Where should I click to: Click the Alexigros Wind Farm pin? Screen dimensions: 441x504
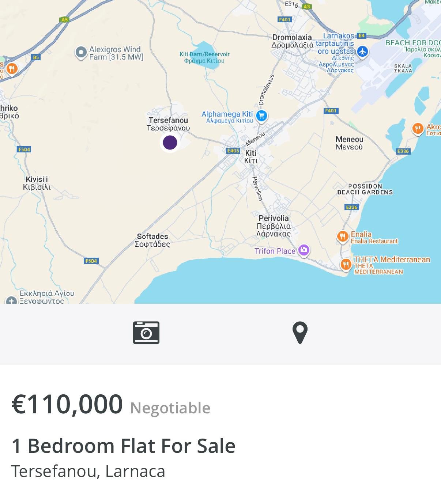point(80,53)
